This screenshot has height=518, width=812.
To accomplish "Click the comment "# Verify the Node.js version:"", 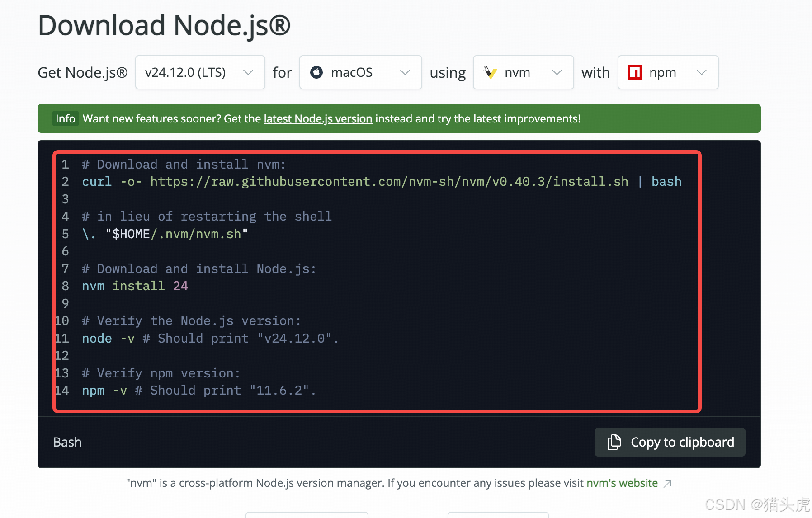I will click(x=191, y=321).
